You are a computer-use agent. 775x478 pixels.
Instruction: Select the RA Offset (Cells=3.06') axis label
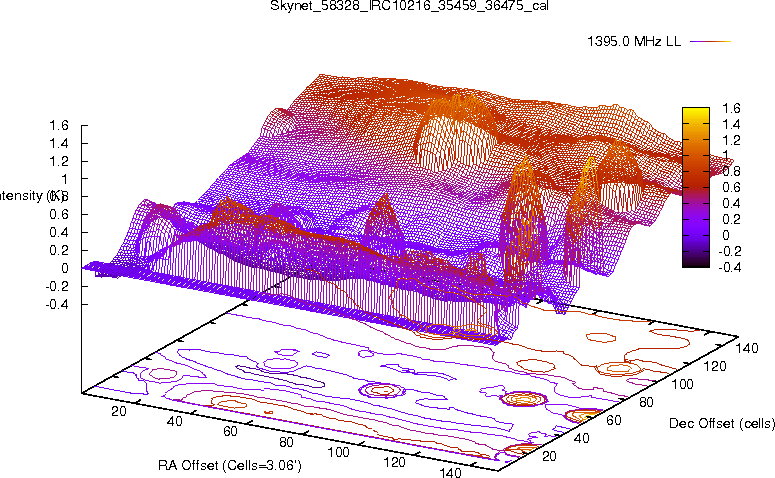[x=230, y=466]
